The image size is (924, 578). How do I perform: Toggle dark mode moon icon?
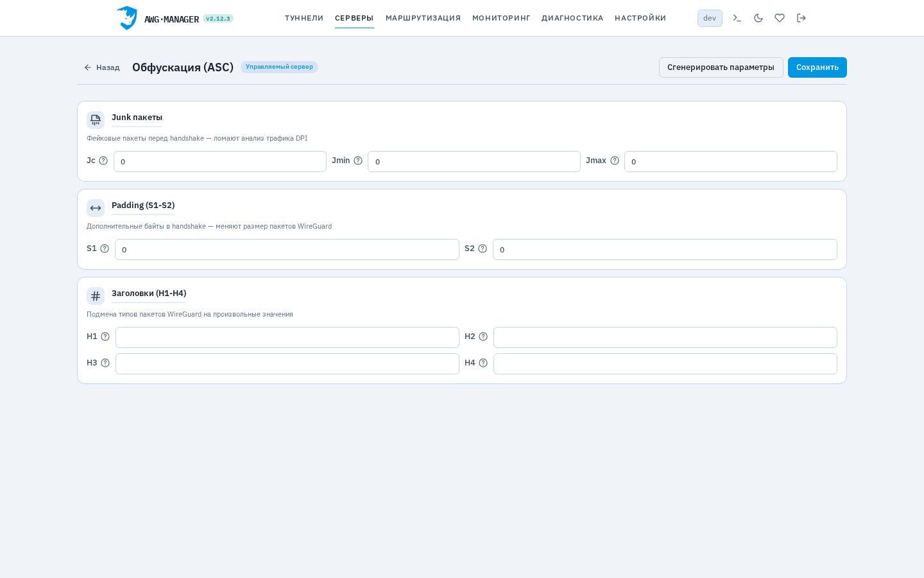(x=758, y=18)
